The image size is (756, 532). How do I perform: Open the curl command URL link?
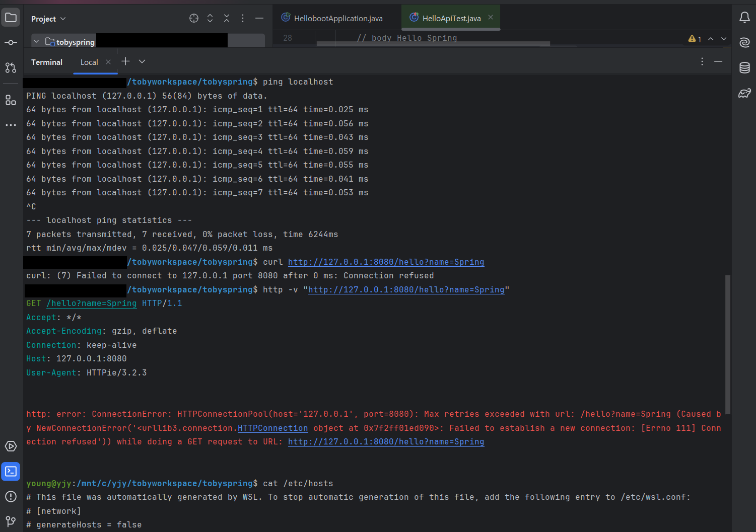click(386, 262)
